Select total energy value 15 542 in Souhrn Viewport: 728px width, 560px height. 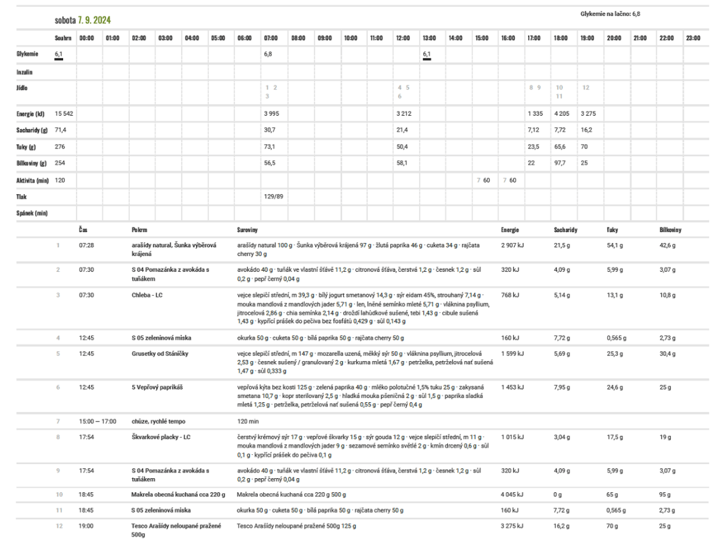coord(64,113)
